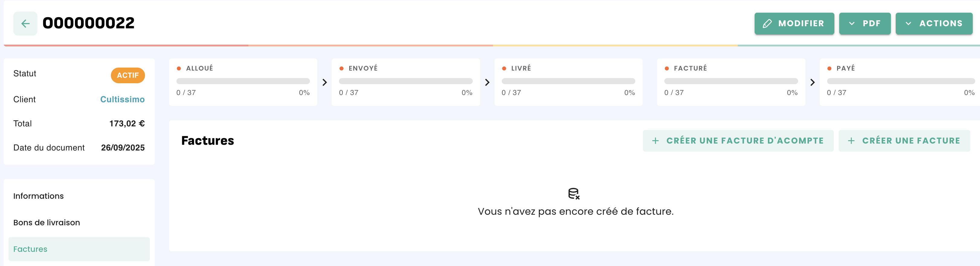This screenshot has height=266, width=980.
Task: Click the Alloué progress bar
Action: click(243, 81)
